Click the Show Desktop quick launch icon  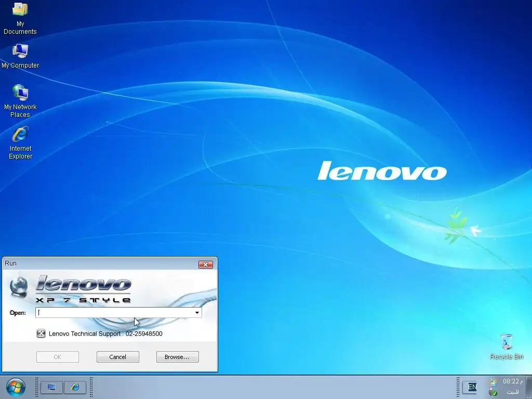point(51,387)
